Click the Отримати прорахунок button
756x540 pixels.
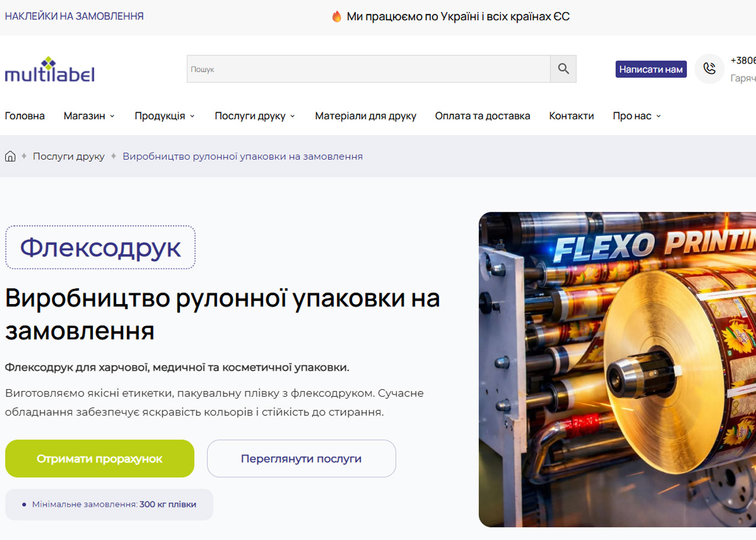99,458
